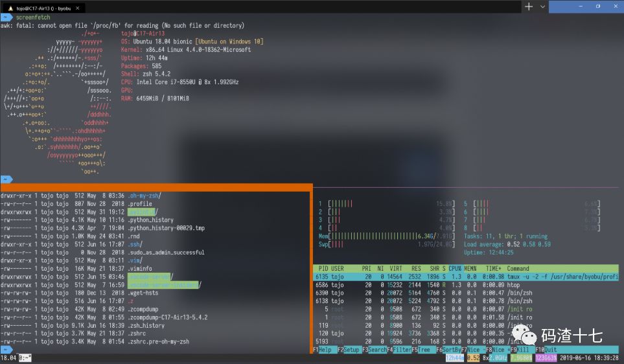Select the tojo@C17-Air13 byobu tab
This screenshot has width=624, height=364.
coord(43,8)
